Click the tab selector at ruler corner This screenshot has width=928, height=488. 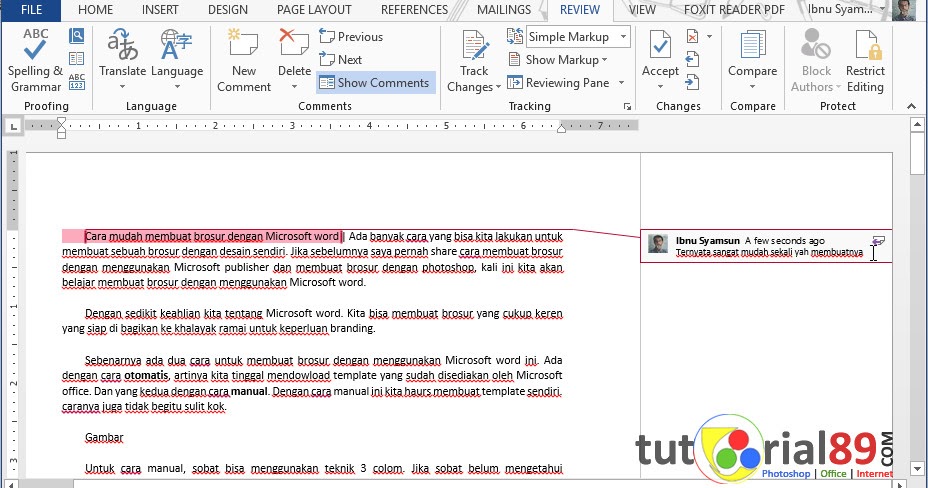13,126
